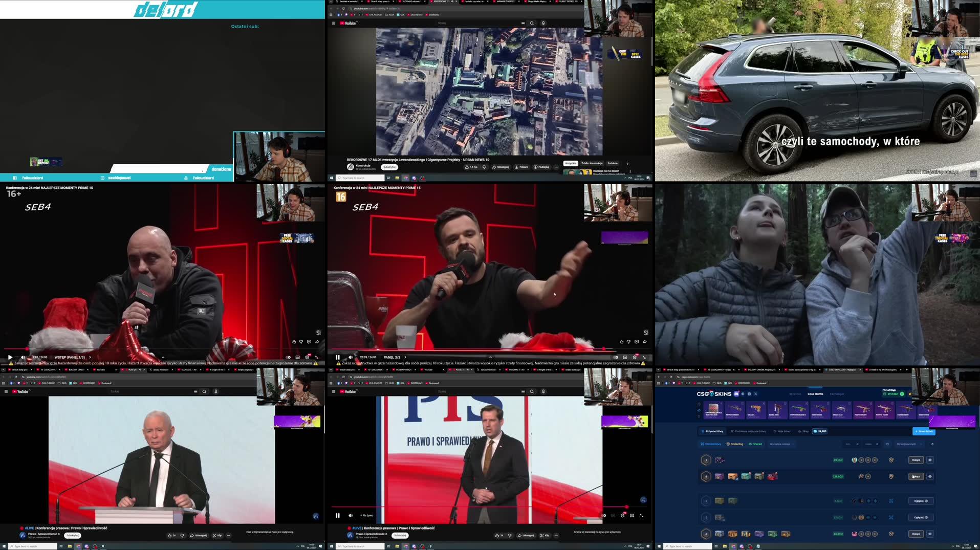
Task: Click the Podziękuj icon on the Konstrukcje video
Action: (541, 167)
